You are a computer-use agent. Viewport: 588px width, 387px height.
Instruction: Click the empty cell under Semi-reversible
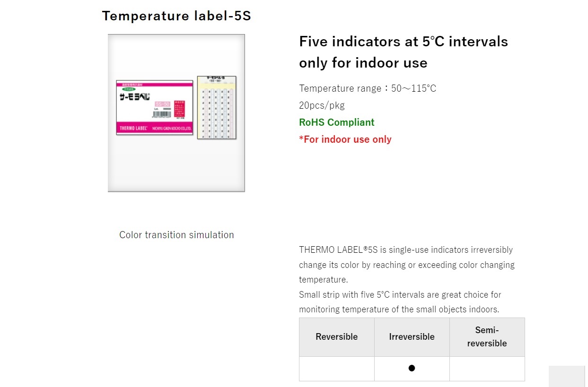(487, 369)
